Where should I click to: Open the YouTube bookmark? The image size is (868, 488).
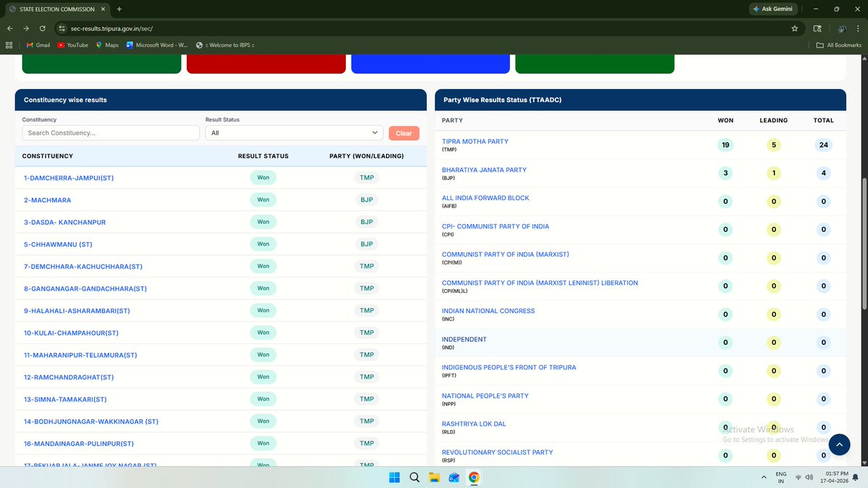(x=72, y=45)
